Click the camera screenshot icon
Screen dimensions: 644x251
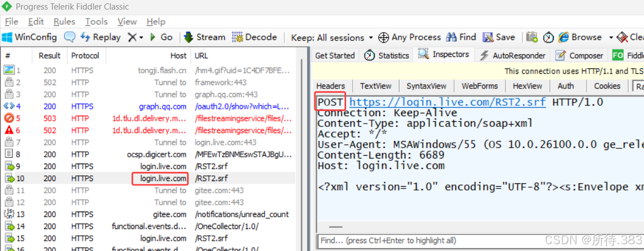(532, 37)
